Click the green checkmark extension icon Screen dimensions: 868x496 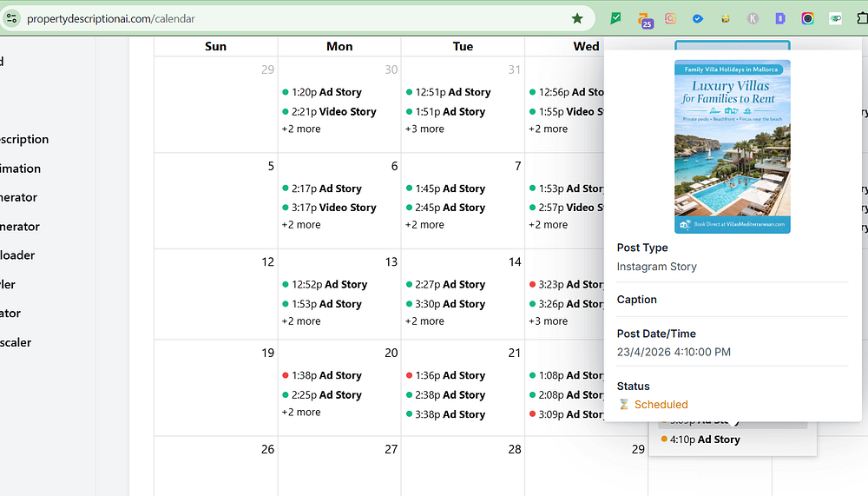(x=616, y=18)
